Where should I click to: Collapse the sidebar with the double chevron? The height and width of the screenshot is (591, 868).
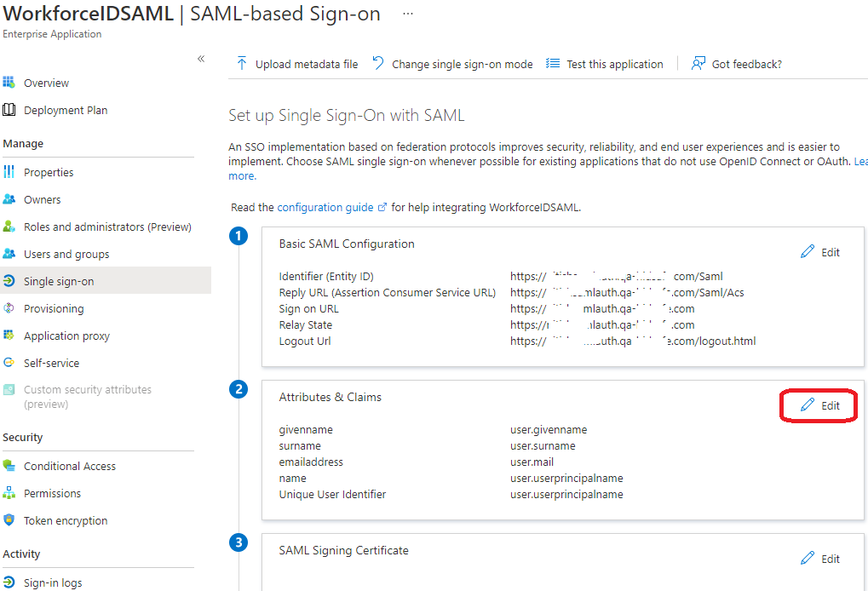click(201, 59)
